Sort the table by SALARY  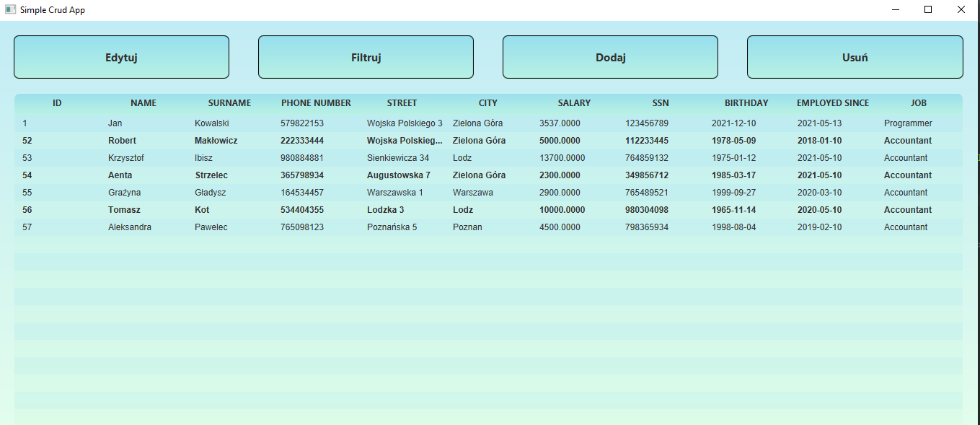coord(574,102)
